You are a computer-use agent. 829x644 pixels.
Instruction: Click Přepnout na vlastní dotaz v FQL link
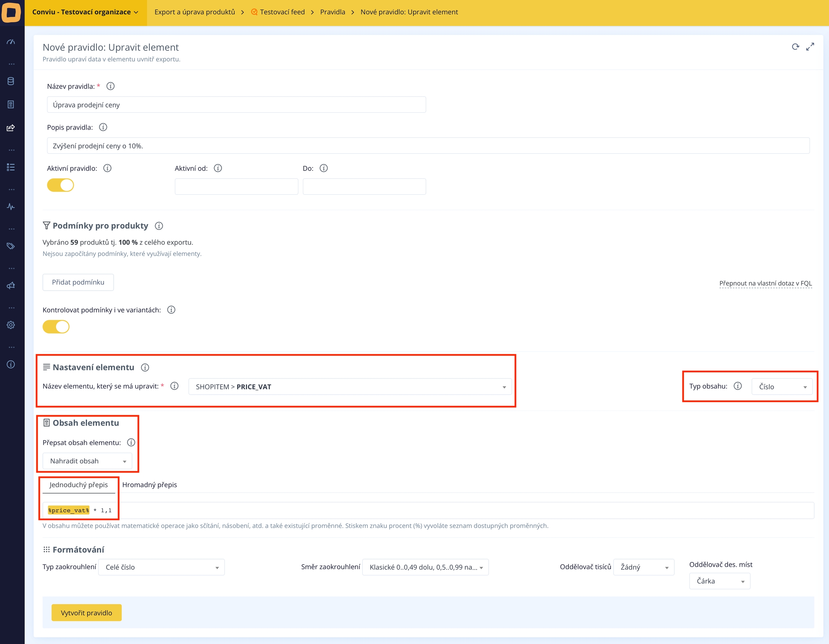[765, 284]
